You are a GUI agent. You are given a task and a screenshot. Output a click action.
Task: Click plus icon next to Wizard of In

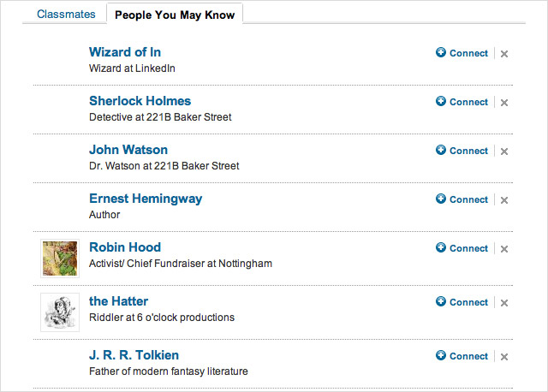[x=441, y=52]
